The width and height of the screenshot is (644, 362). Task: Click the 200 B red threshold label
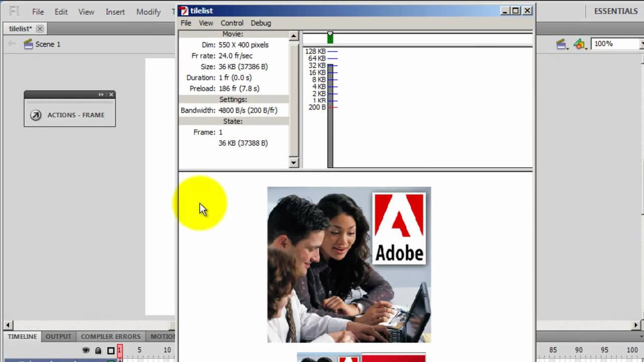(317, 107)
